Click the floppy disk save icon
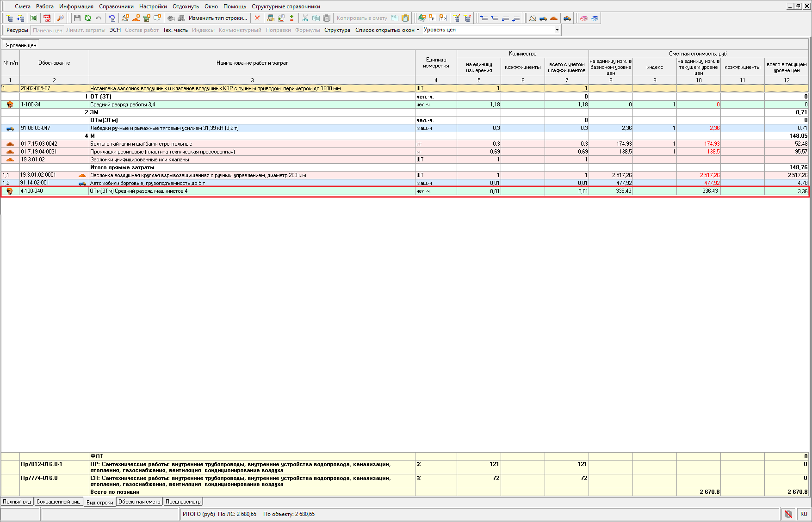Viewport: 812px width, 522px height. pyautogui.click(x=77, y=18)
